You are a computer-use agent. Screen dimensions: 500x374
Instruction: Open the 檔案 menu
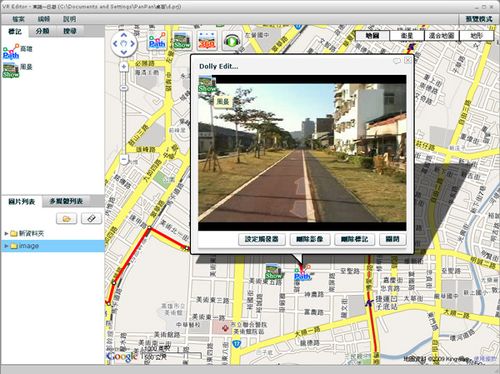point(18,19)
